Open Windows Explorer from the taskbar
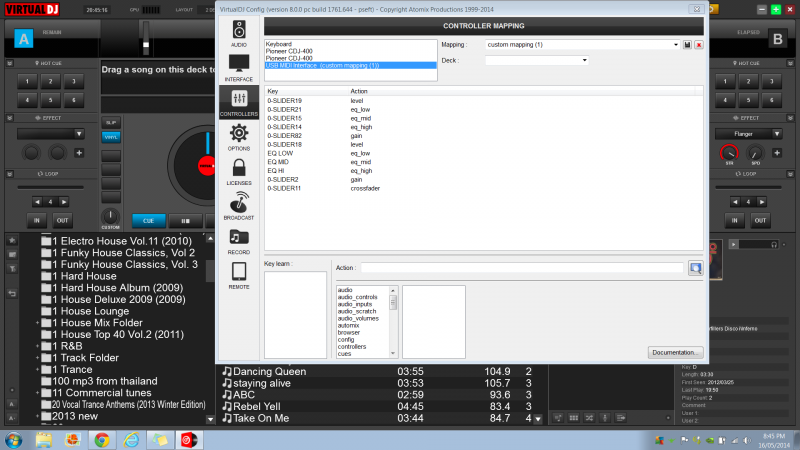The width and height of the screenshot is (800, 450). coord(43,440)
